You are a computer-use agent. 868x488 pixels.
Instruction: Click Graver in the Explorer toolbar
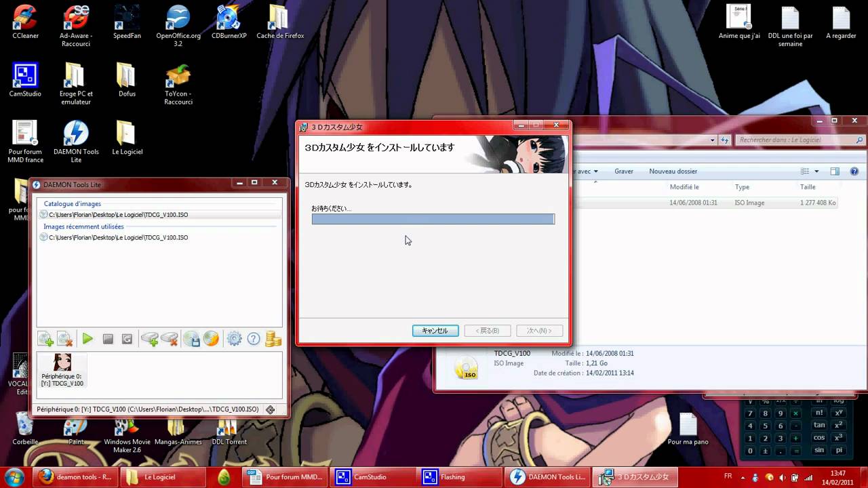coord(624,171)
